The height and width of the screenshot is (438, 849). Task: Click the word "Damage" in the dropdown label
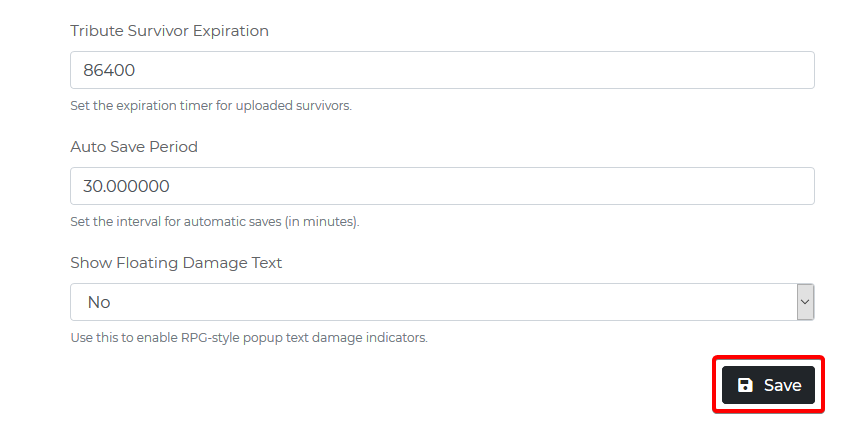tap(216, 263)
